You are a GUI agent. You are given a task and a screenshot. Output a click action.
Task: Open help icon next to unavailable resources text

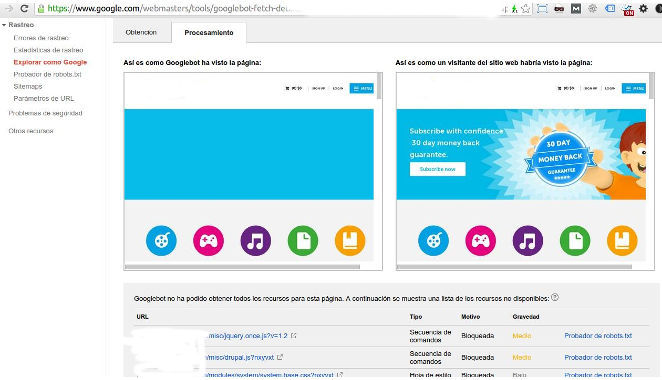[555, 297]
